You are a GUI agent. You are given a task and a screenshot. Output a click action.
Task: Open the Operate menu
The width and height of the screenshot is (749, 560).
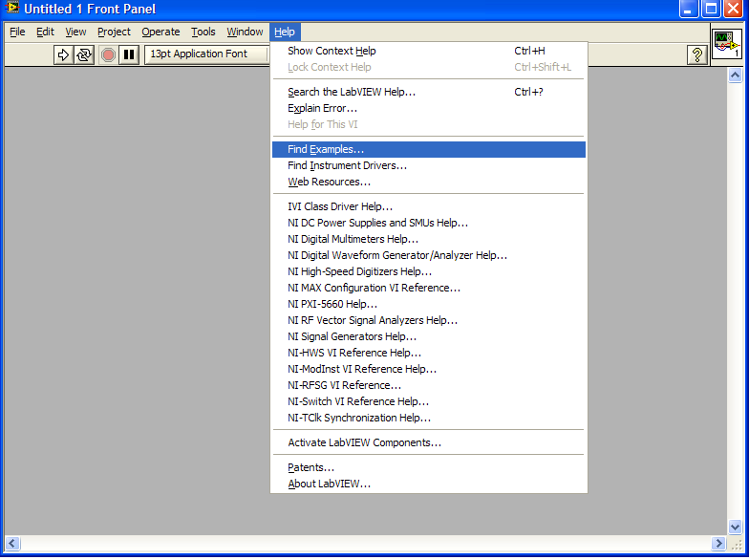point(160,32)
